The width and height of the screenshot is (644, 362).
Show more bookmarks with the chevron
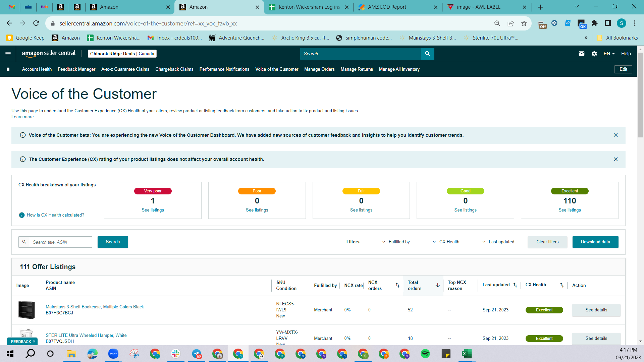[586, 38]
